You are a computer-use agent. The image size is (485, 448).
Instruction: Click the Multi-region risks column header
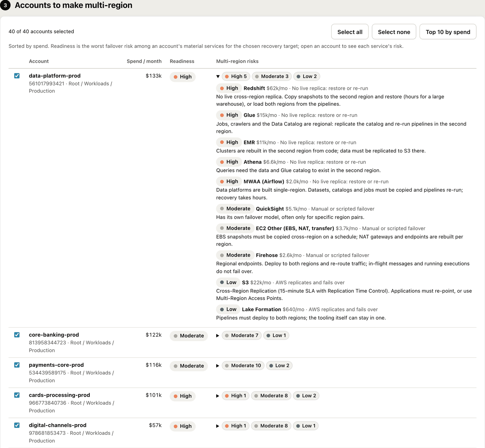237,61
